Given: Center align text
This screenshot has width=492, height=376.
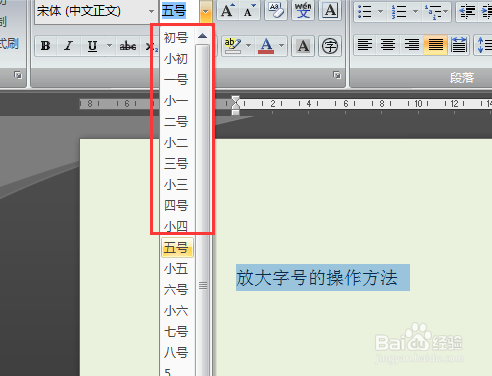Looking at the screenshot, I should [x=388, y=45].
